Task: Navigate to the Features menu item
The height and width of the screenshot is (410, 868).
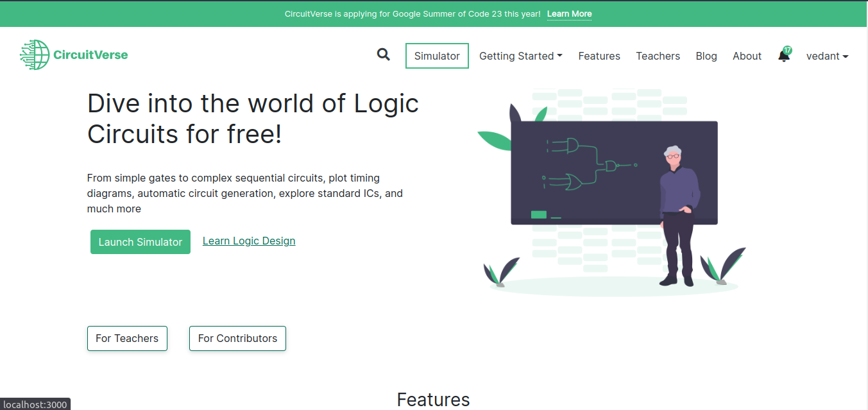Action: coord(599,56)
